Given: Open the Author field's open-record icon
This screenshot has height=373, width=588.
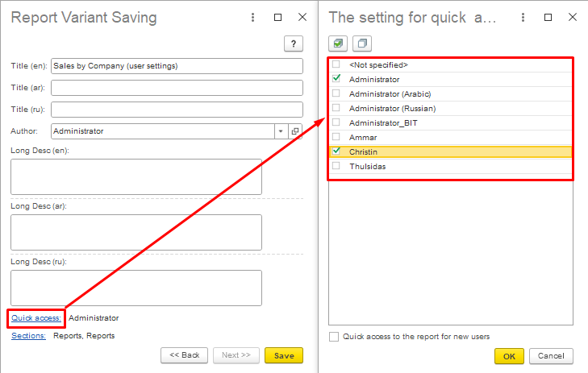Looking at the screenshot, I should point(295,131).
